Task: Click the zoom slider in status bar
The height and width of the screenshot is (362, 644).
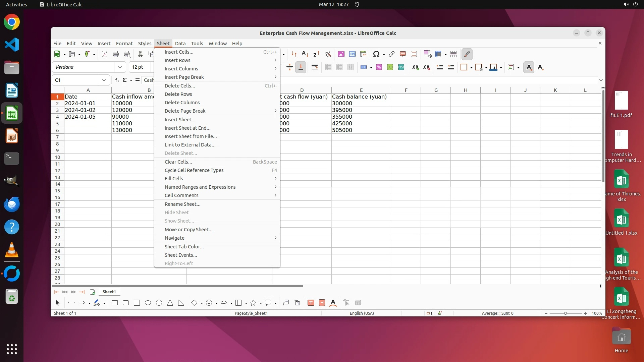Action: click(566, 313)
